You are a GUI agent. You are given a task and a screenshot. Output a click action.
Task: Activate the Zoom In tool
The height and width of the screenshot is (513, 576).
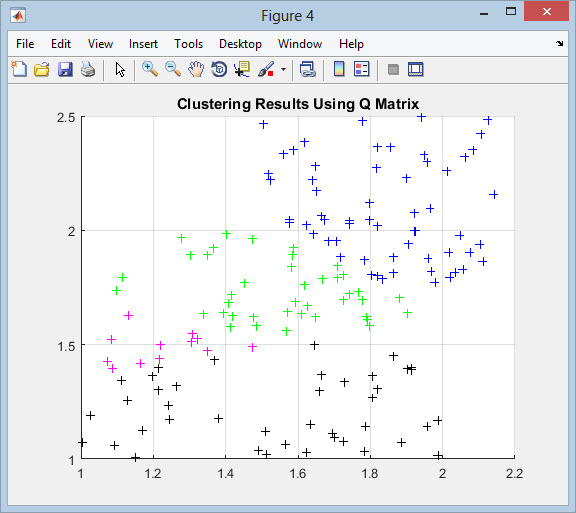150,69
